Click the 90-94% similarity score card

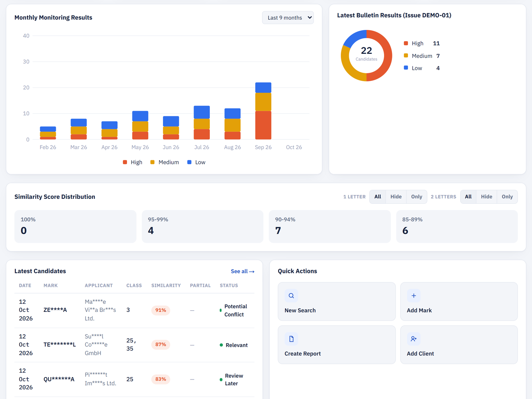(x=330, y=226)
